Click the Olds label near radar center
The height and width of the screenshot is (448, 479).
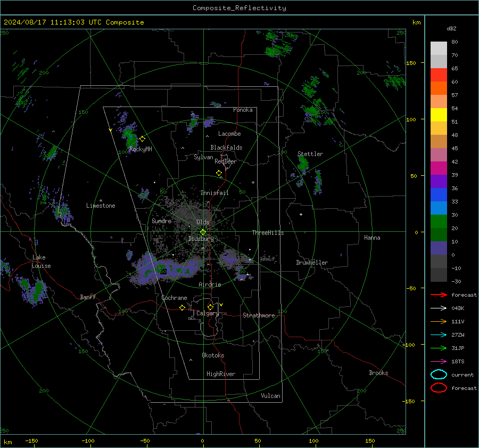click(203, 222)
